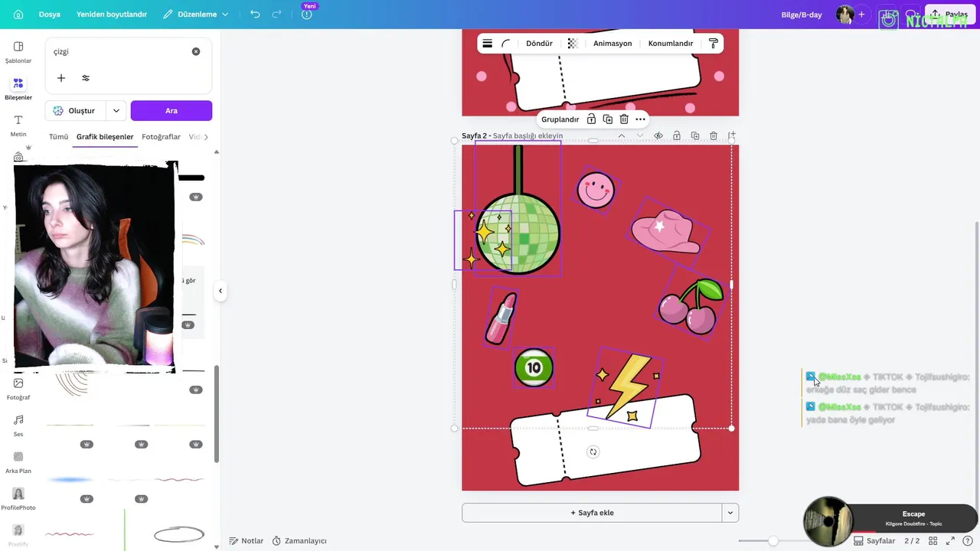Viewport: 980px width, 551px height.
Task: Add search option with plus icon
Action: coord(61,78)
